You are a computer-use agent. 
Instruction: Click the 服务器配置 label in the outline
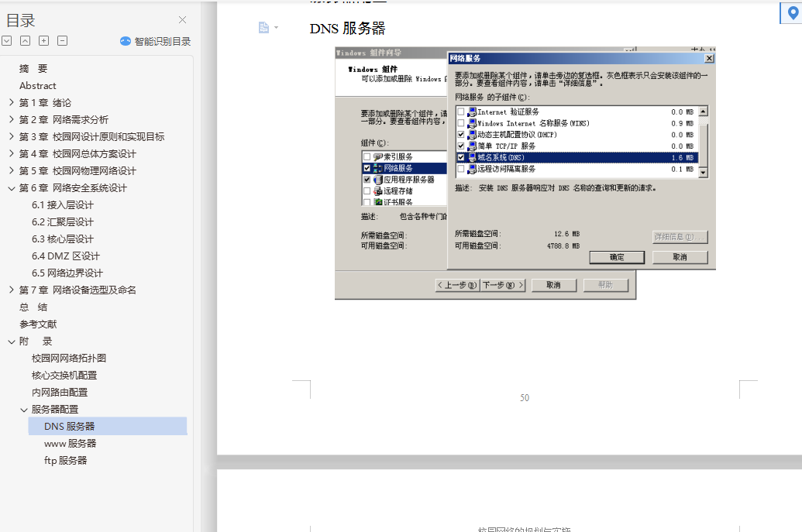pos(55,410)
